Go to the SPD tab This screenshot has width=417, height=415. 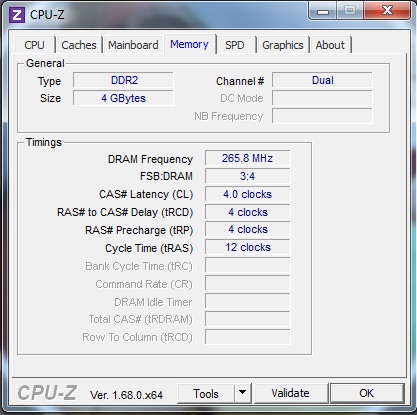point(235,45)
